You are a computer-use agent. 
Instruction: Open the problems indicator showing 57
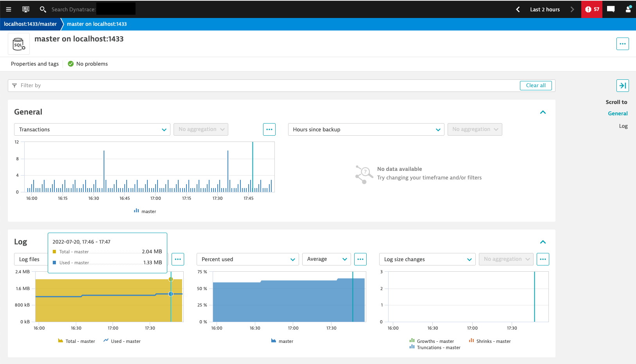click(x=591, y=9)
